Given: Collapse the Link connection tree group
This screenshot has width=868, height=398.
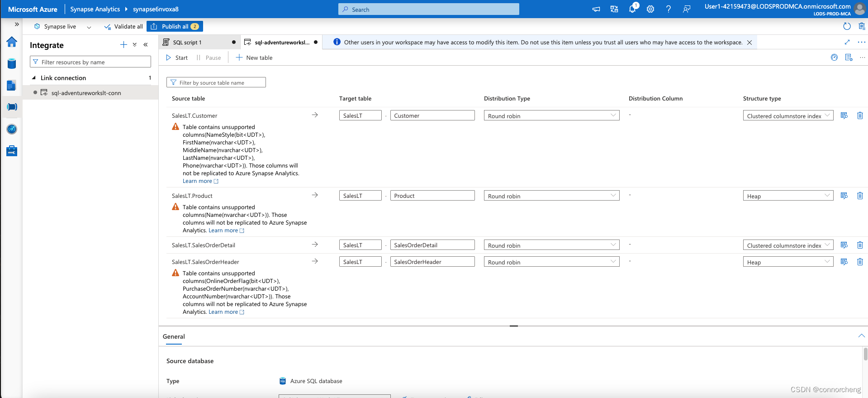Looking at the screenshot, I should (x=33, y=78).
